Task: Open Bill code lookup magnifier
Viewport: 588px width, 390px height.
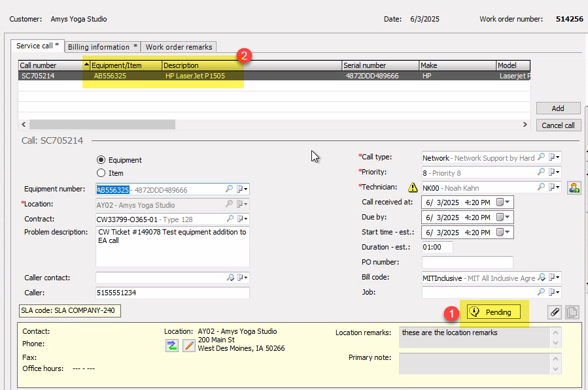Action: point(541,277)
